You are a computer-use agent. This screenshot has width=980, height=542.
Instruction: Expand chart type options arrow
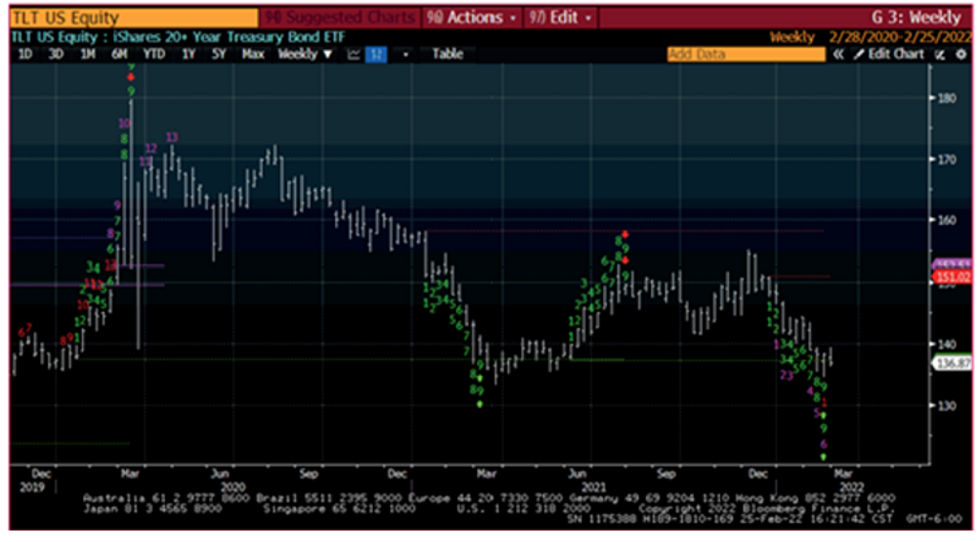pyautogui.click(x=406, y=54)
